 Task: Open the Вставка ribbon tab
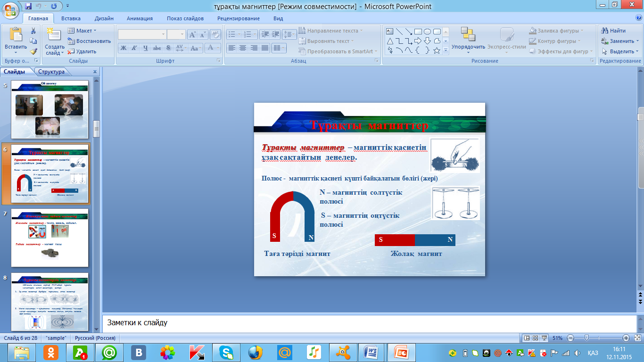(x=71, y=18)
